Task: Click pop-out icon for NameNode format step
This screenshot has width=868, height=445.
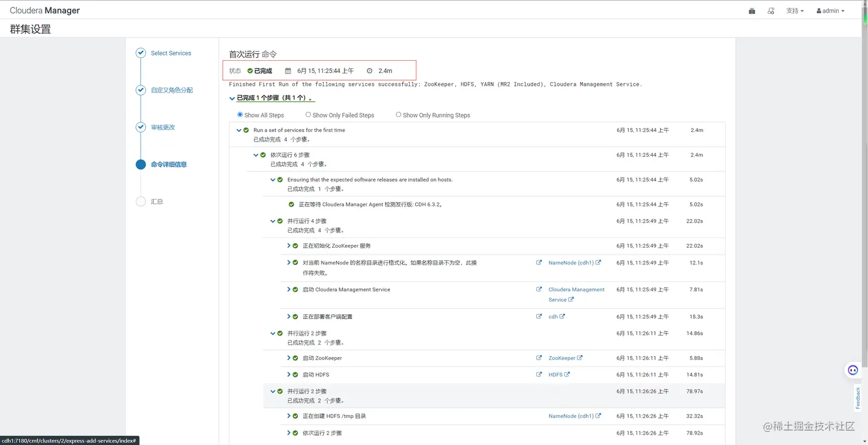Action: [539, 263]
